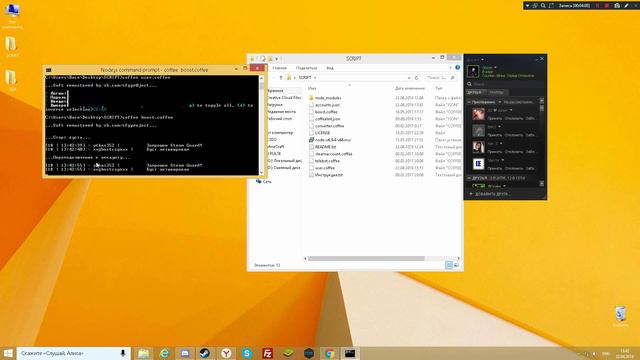
Task: Open Steam from the taskbar
Action: pos(205,353)
